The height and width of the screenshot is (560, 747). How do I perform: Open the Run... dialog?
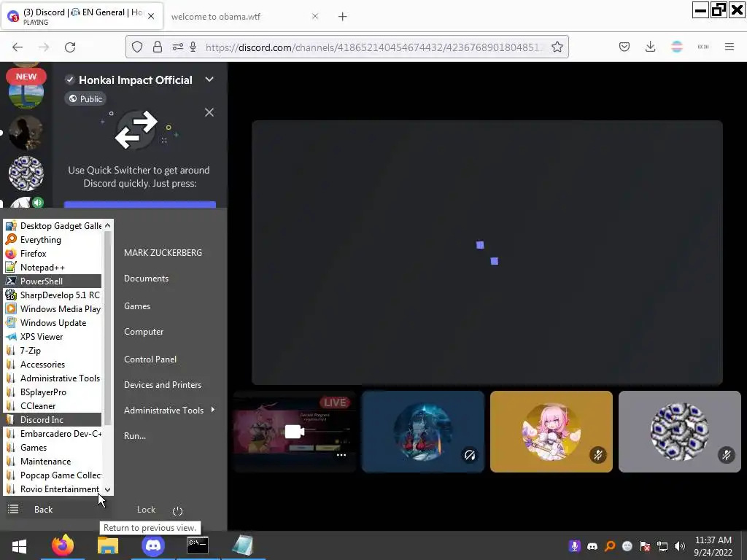[x=135, y=436]
